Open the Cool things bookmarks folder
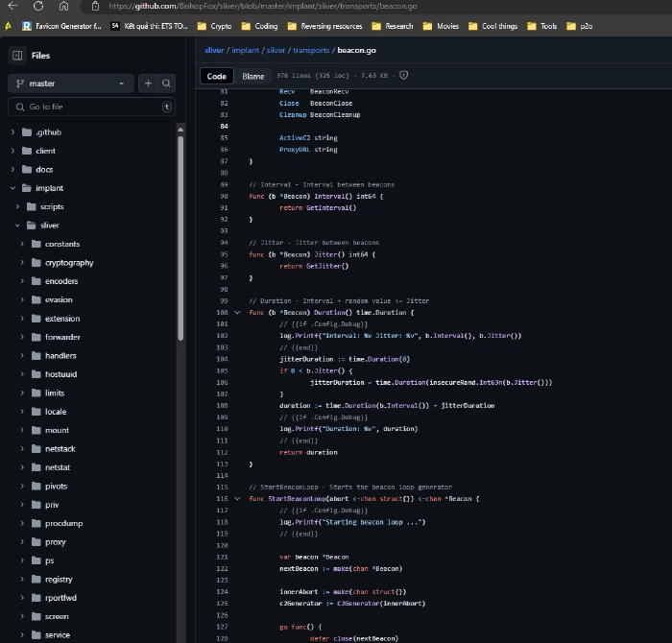The image size is (672, 643). point(492,26)
